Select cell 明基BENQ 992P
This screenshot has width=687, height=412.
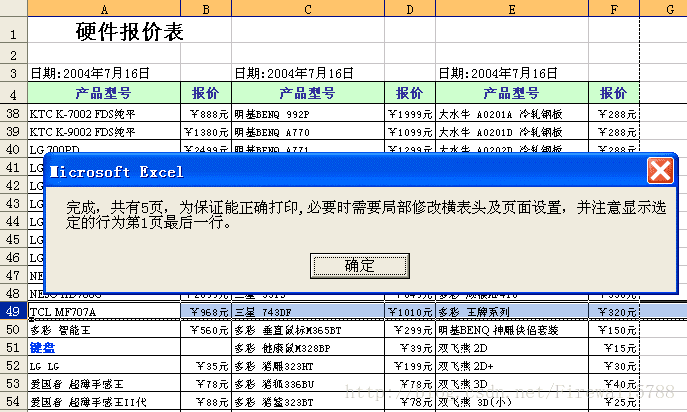tap(308, 114)
